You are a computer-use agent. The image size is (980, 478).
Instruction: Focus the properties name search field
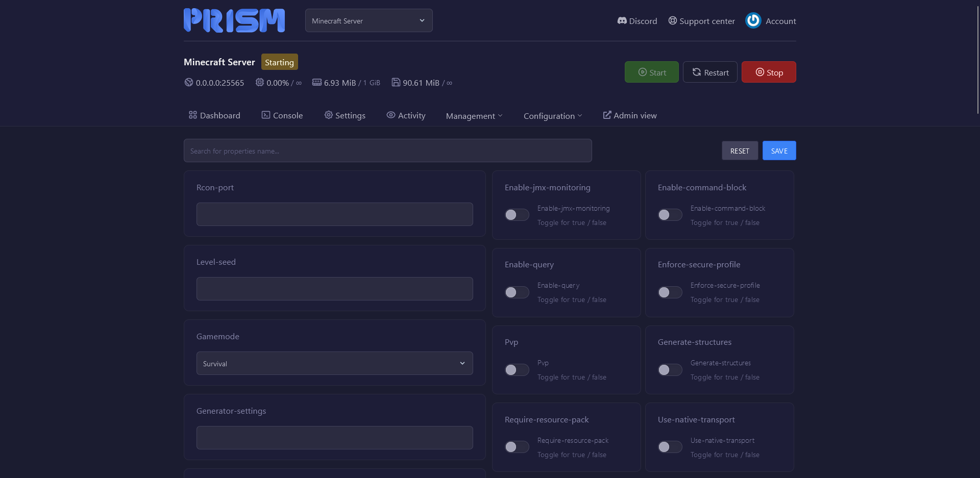(387, 150)
